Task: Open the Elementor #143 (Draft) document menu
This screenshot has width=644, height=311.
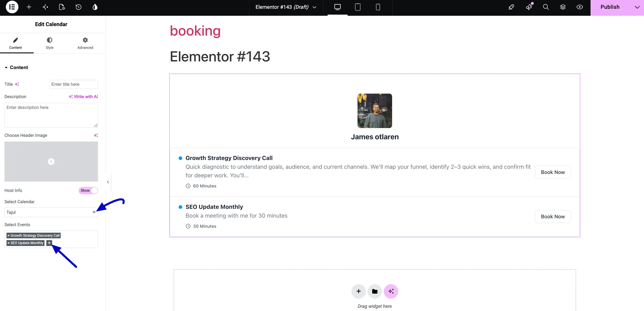Action: (286, 7)
